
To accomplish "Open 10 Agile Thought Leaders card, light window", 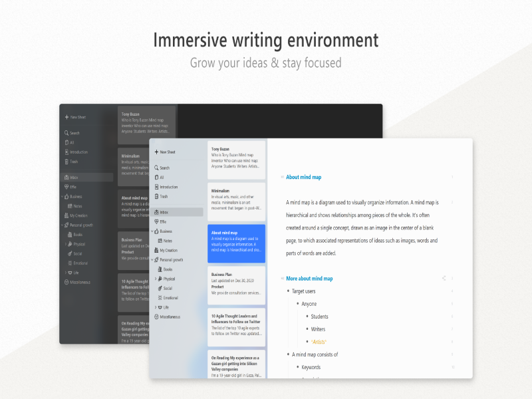I will pos(236,327).
